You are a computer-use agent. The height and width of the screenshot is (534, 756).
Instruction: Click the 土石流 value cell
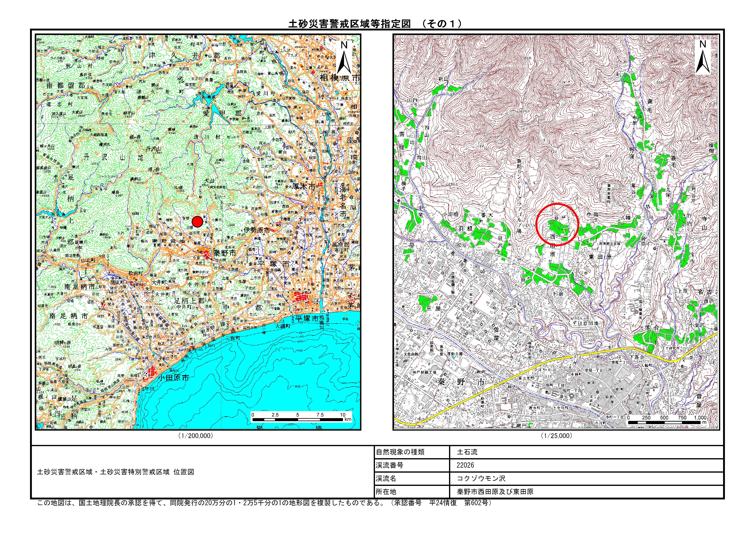coord(467,452)
